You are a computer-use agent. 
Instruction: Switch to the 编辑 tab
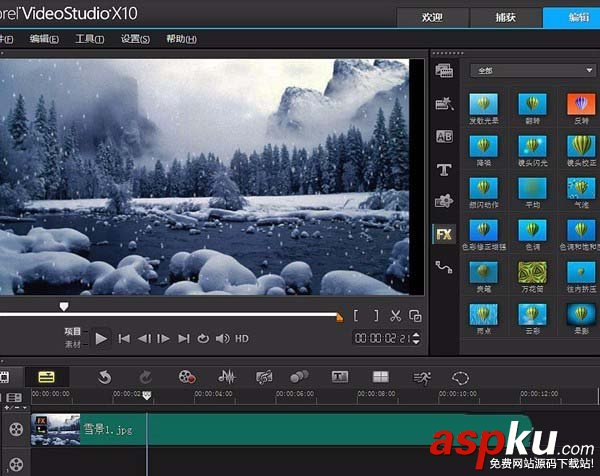tap(572, 18)
